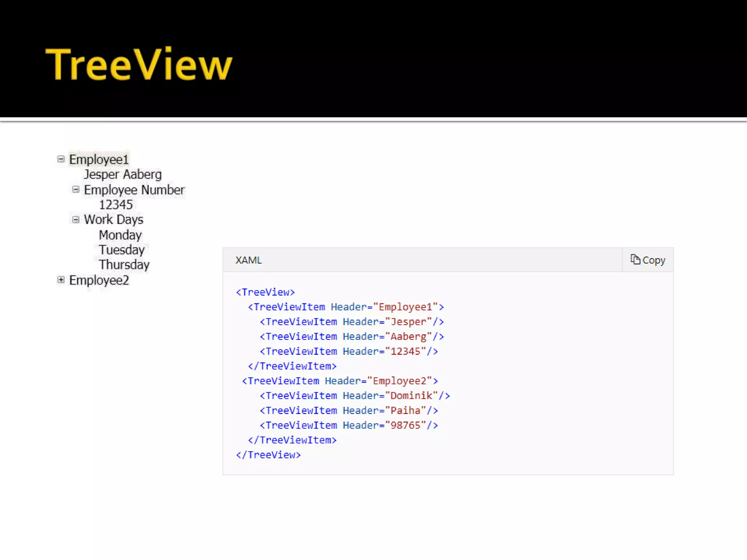Click the TreeView slide title
This screenshot has height=560, width=747.
139,64
